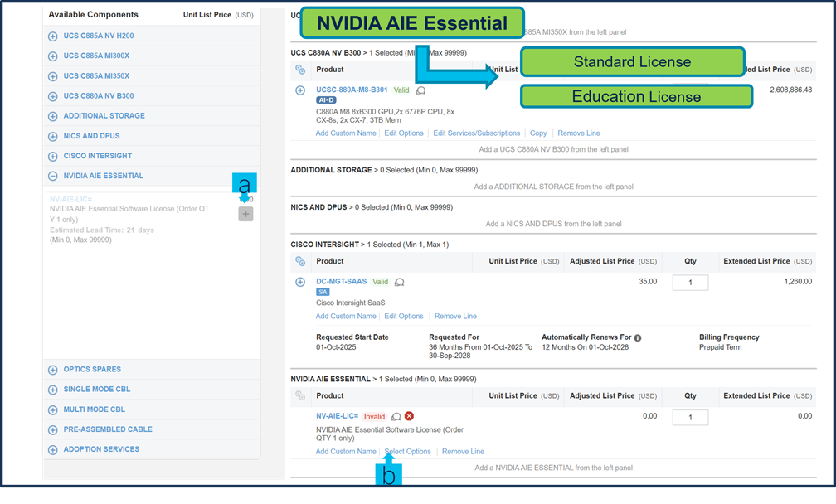Open comment icon next to UCSC-880A-M8-B301
The width and height of the screenshot is (836, 504).
420,90
